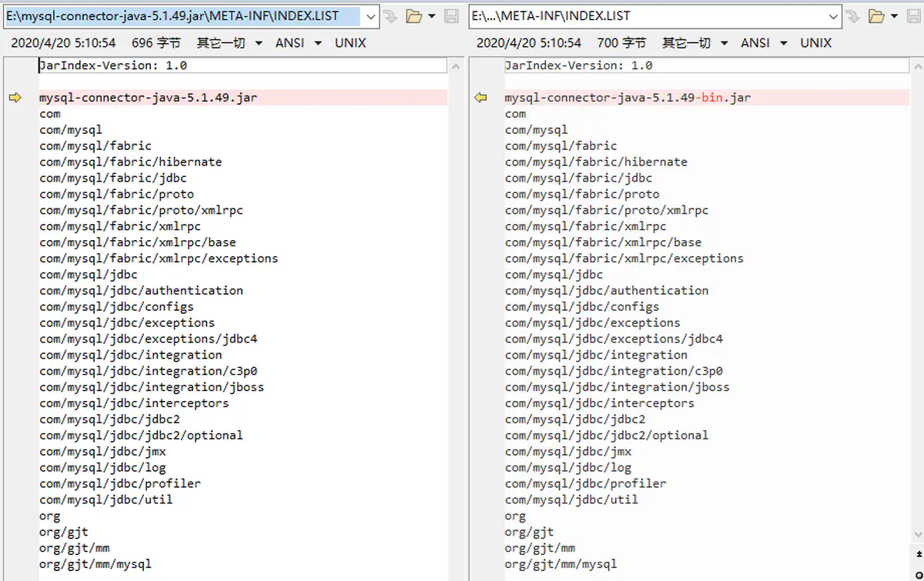Expand the left file path history dropdown
Image resolution: width=924 pixels, height=581 pixels.
coord(370,16)
